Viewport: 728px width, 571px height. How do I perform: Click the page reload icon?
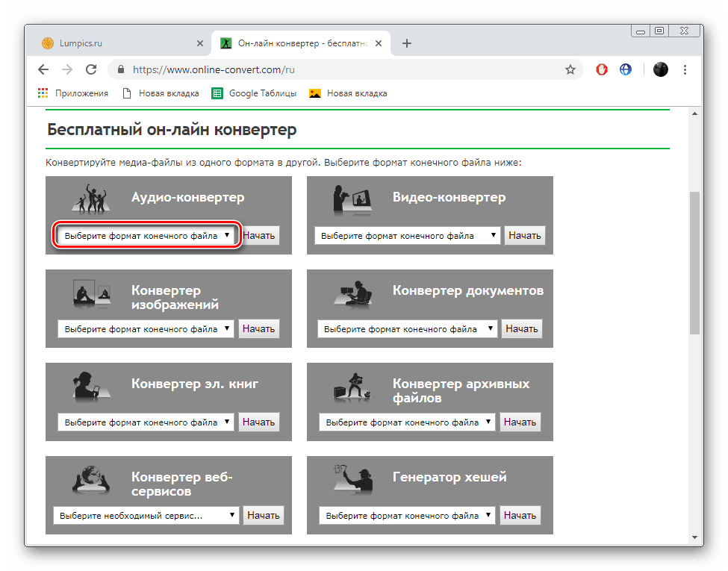(91, 69)
